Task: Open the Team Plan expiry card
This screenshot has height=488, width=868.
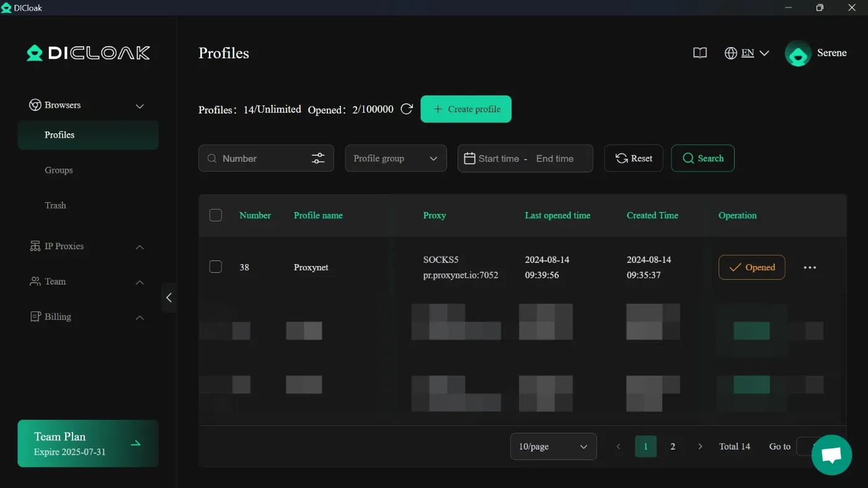Action: point(88,443)
